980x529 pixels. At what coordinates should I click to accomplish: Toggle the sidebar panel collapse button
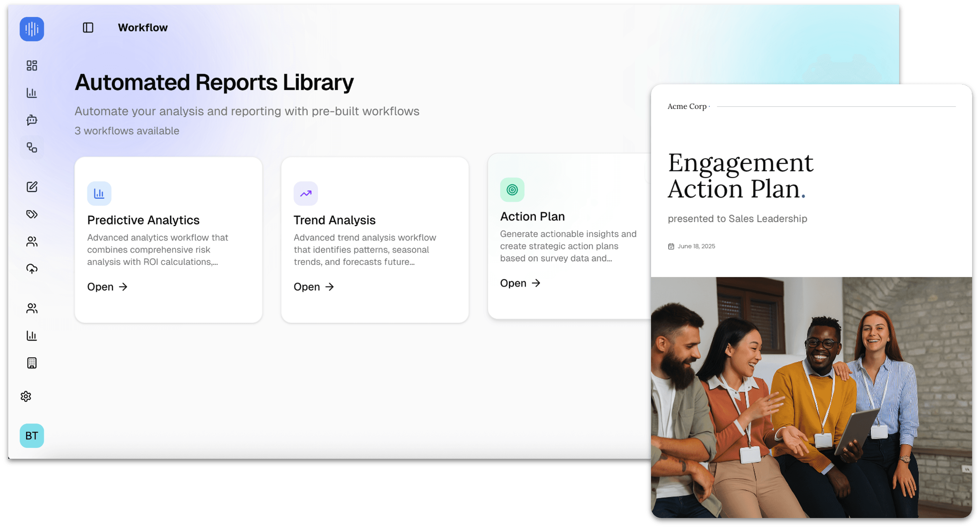(x=88, y=28)
